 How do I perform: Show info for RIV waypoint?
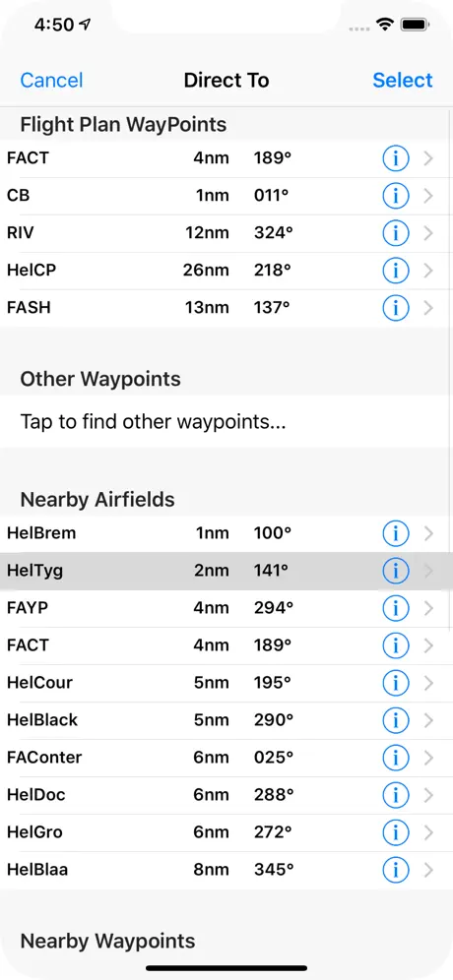(x=396, y=233)
